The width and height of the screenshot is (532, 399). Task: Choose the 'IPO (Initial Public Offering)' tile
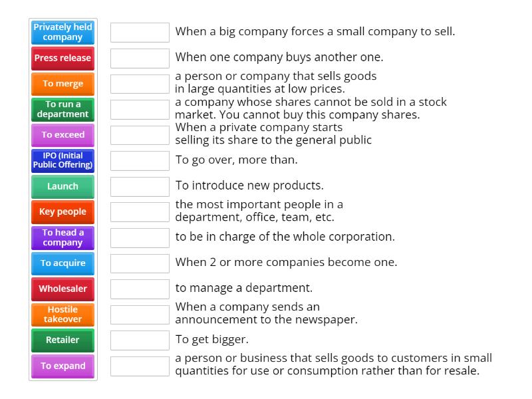63,160
